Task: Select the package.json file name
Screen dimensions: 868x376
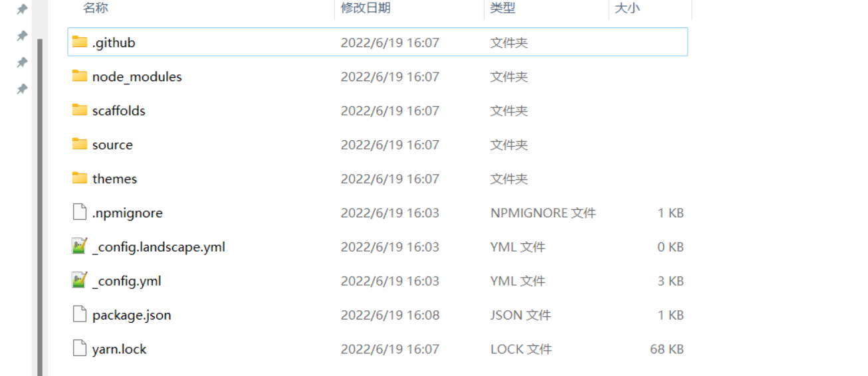Action: [132, 315]
